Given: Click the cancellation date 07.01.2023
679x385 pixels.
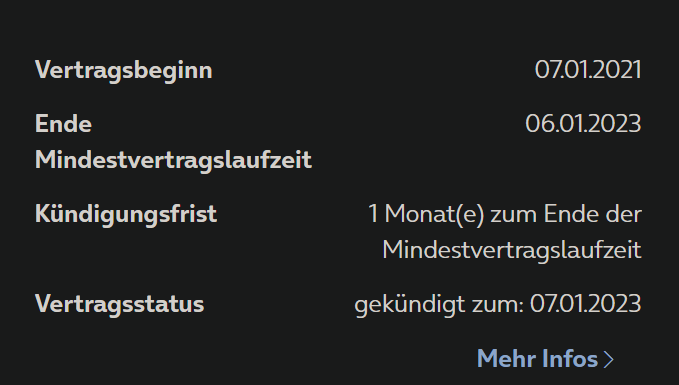Looking at the screenshot, I should click(x=585, y=304).
